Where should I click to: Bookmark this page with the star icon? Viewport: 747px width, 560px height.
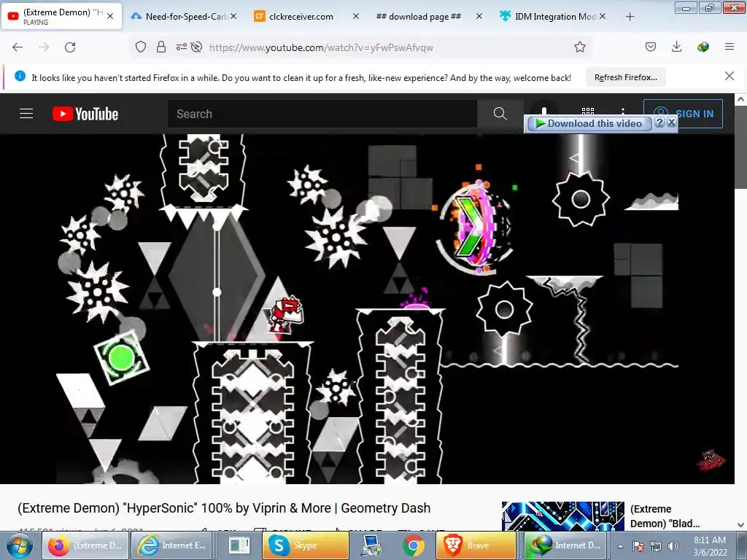580,47
